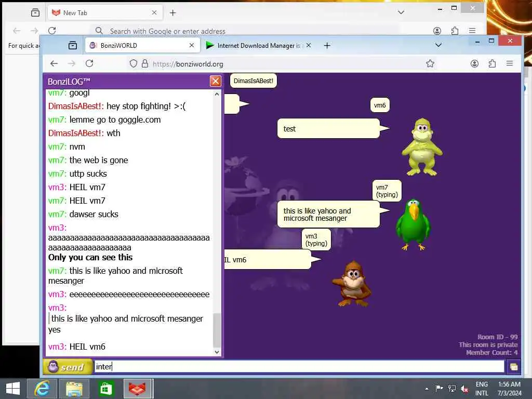This screenshot has height=399, width=532.
Task: Click the green parrot character vm7
Action: [x=413, y=224]
